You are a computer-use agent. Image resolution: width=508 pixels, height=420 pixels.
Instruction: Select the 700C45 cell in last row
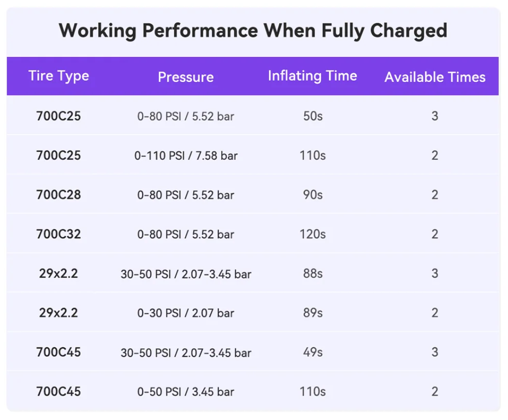[59, 391]
